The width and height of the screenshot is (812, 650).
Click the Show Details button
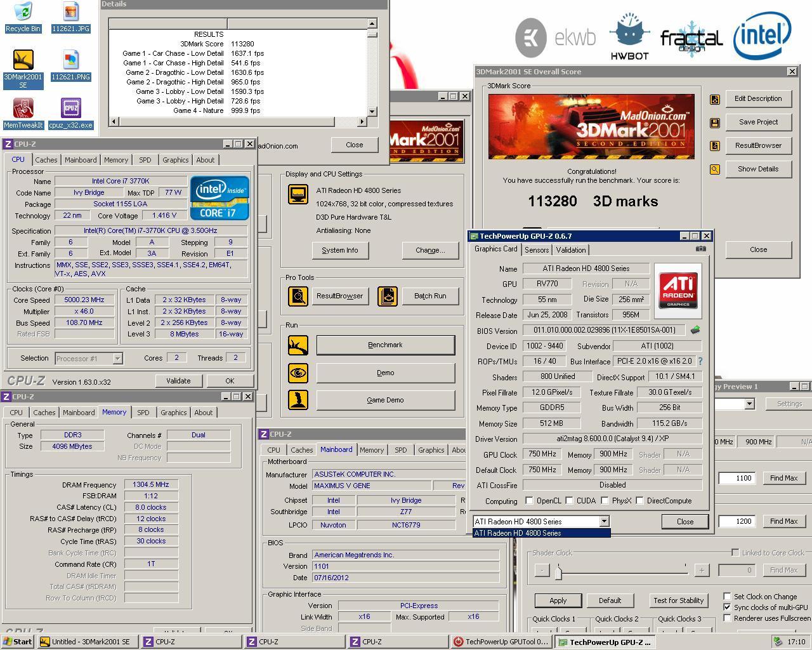coord(758,169)
